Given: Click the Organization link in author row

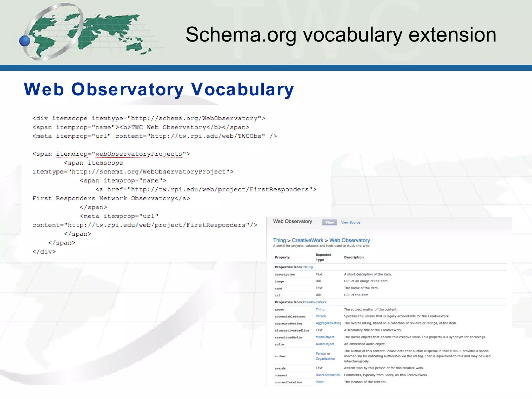Looking at the screenshot, I should [325, 359].
